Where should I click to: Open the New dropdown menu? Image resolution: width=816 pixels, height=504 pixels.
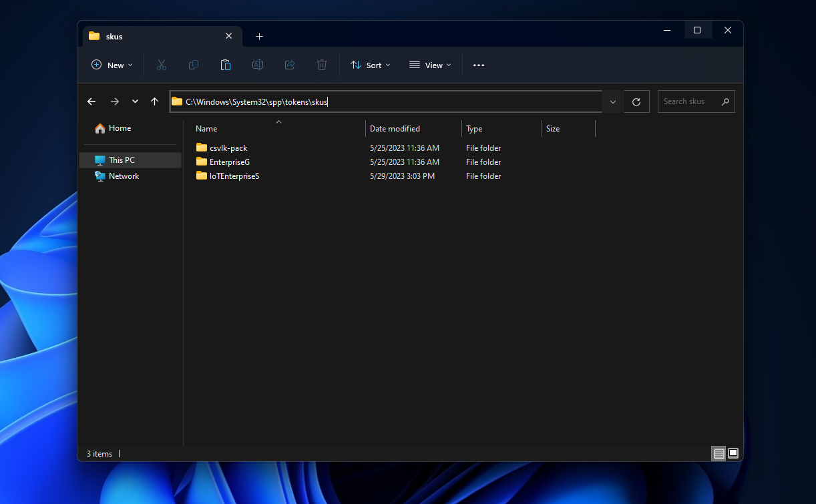coord(112,65)
